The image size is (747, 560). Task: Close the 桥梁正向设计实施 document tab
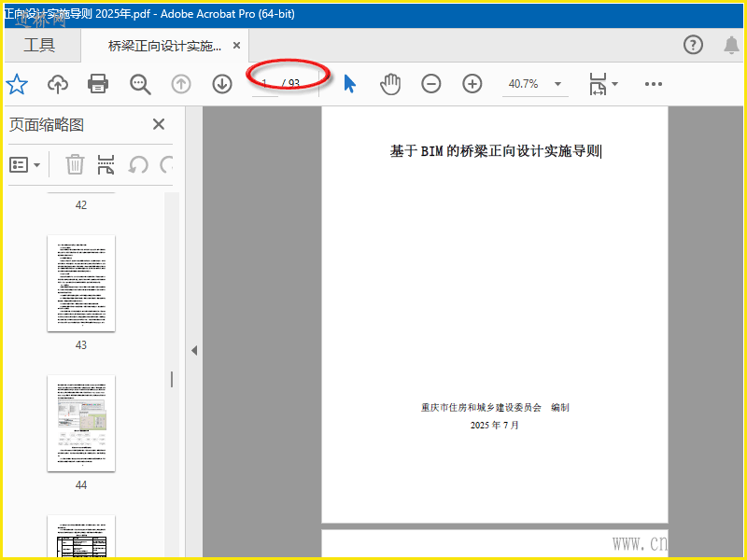[236, 46]
